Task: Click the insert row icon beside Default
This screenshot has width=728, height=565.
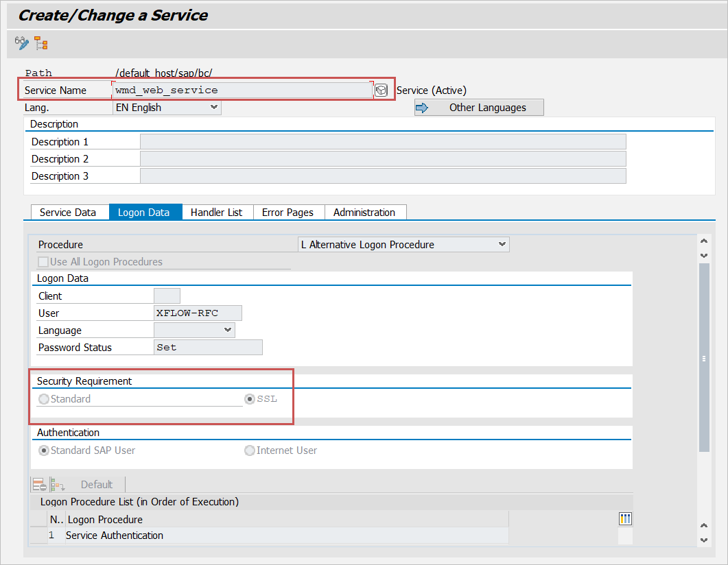Action: click(x=58, y=484)
